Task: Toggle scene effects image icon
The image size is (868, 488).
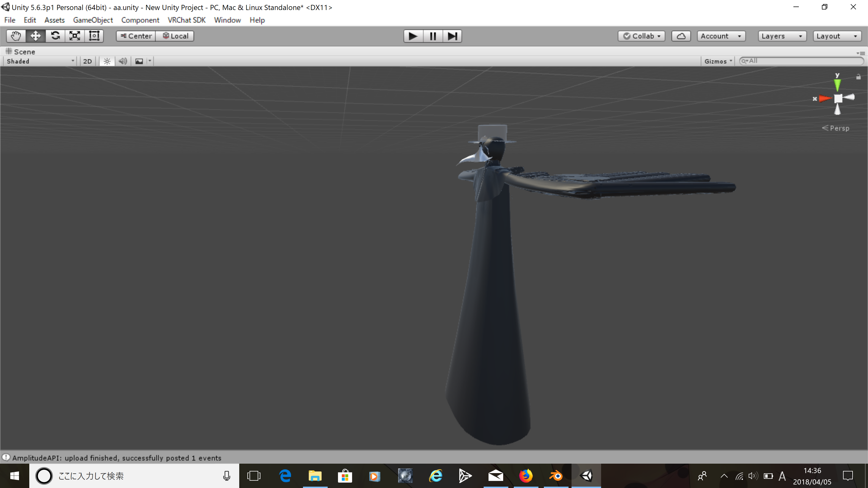Action: (x=139, y=61)
